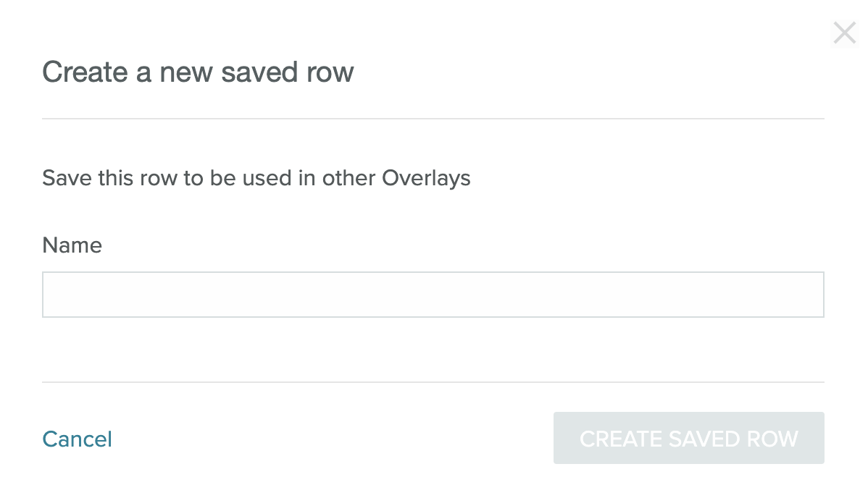
Task: Close the saved row dialog with X
Action: [844, 33]
